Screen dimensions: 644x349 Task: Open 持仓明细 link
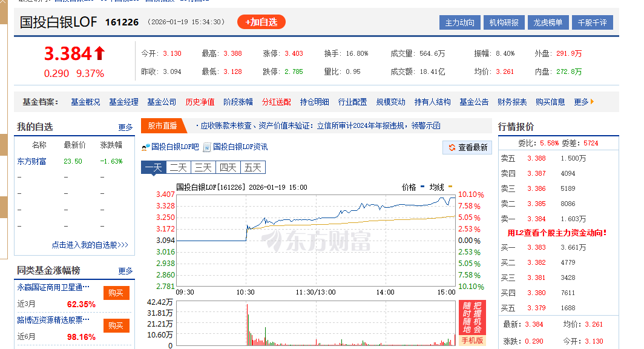click(x=315, y=102)
